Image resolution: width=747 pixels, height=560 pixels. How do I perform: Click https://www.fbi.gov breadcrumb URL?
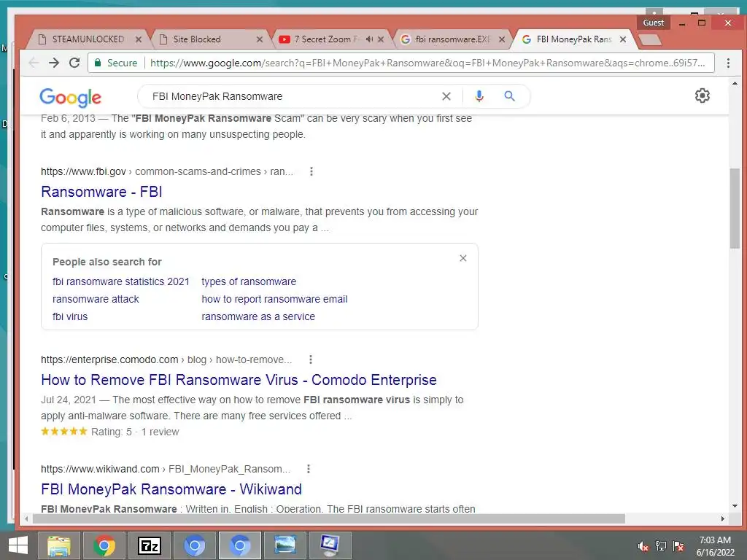83,171
